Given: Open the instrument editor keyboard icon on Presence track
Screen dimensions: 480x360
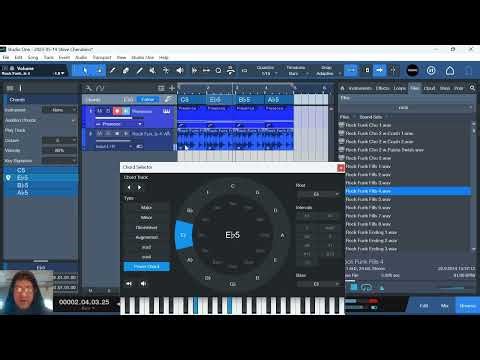Looking at the screenshot, I should 166,111.
